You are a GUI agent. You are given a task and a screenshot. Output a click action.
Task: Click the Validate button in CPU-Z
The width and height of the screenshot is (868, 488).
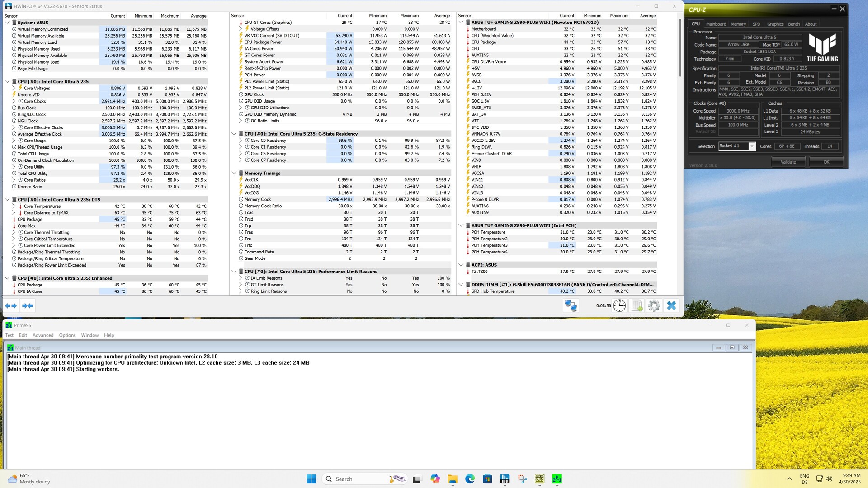point(788,162)
